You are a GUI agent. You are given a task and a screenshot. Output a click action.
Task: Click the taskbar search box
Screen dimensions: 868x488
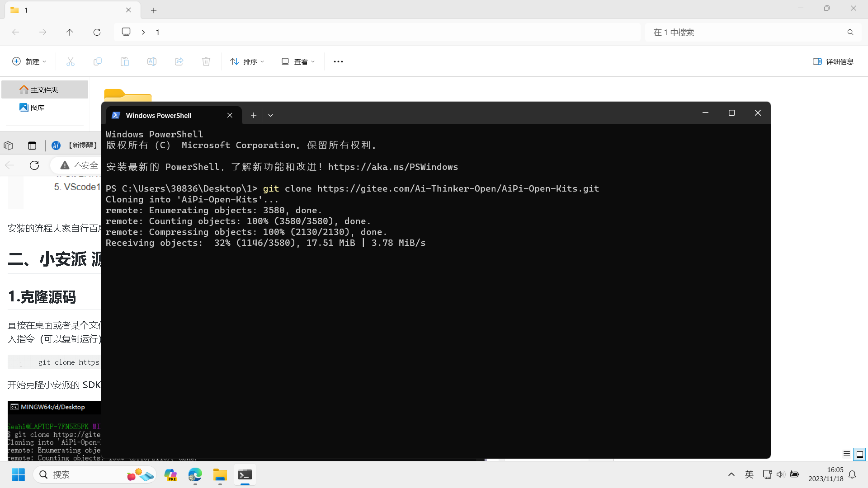click(x=94, y=475)
